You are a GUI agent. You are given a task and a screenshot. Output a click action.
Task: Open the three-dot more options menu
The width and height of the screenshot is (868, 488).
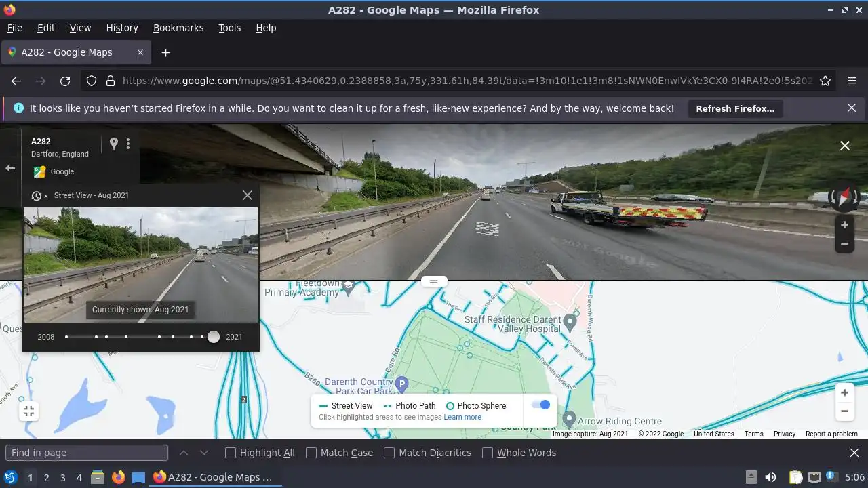point(128,144)
